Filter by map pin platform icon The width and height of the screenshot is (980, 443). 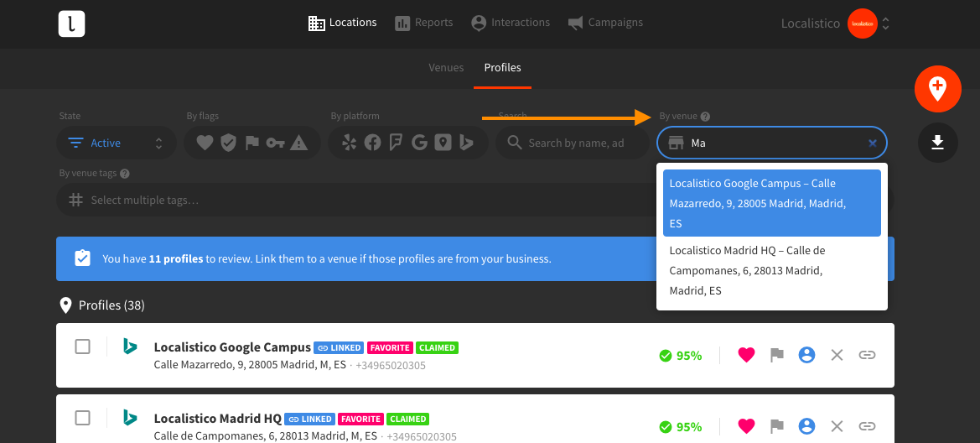(x=443, y=143)
